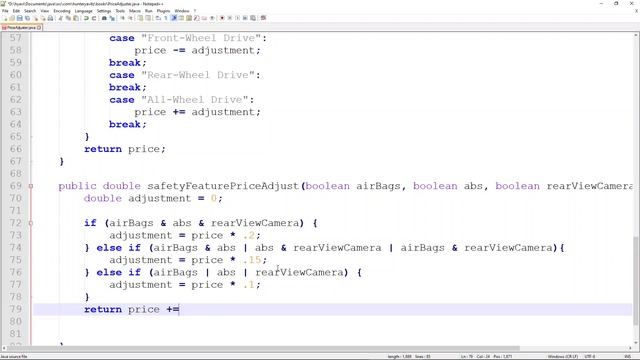640x360 pixels.
Task: Click "safetyFeaturePriceAdjust" method name
Action: click(x=224, y=186)
